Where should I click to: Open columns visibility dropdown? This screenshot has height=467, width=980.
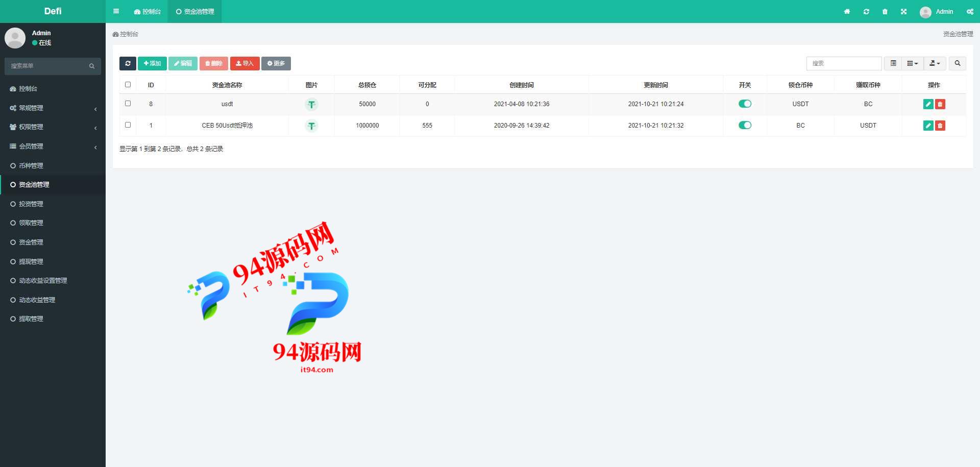912,63
